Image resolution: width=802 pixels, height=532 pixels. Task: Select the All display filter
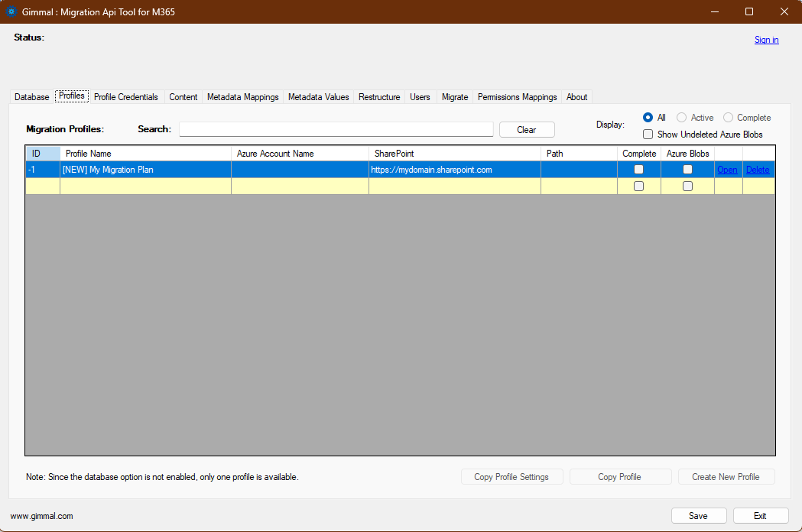click(646, 117)
